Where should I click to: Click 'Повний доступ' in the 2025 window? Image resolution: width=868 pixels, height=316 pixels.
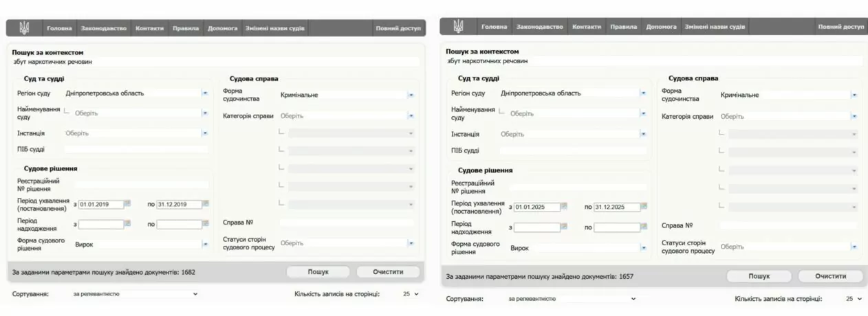tap(840, 27)
